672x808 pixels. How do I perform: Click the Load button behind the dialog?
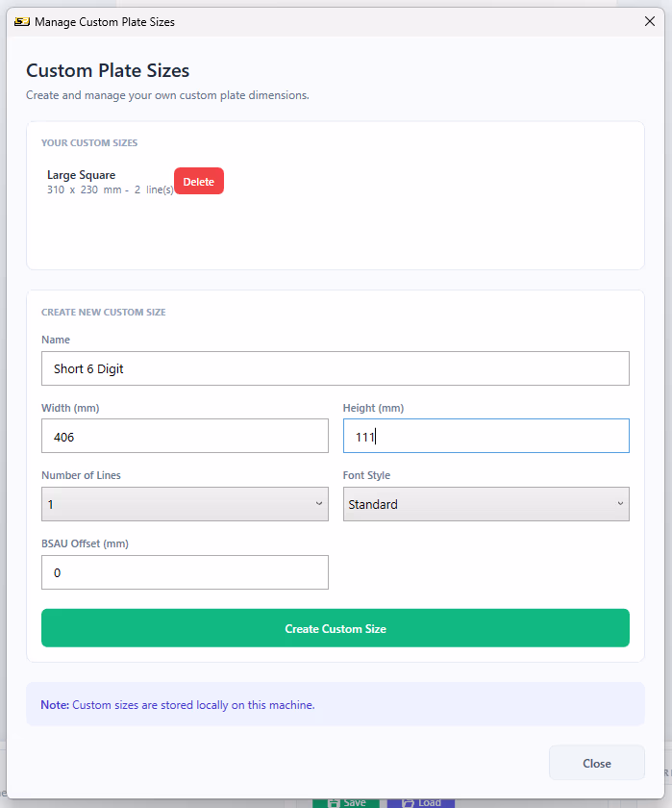pos(421,803)
